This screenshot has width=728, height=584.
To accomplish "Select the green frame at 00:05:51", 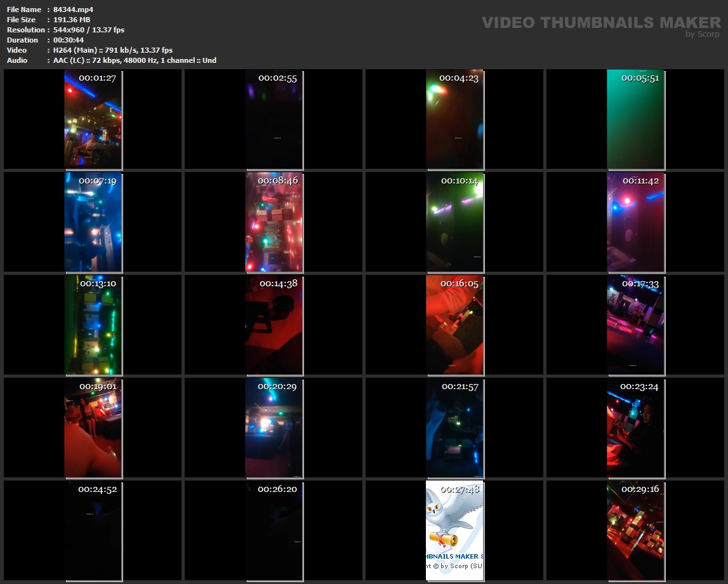I will [x=635, y=119].
